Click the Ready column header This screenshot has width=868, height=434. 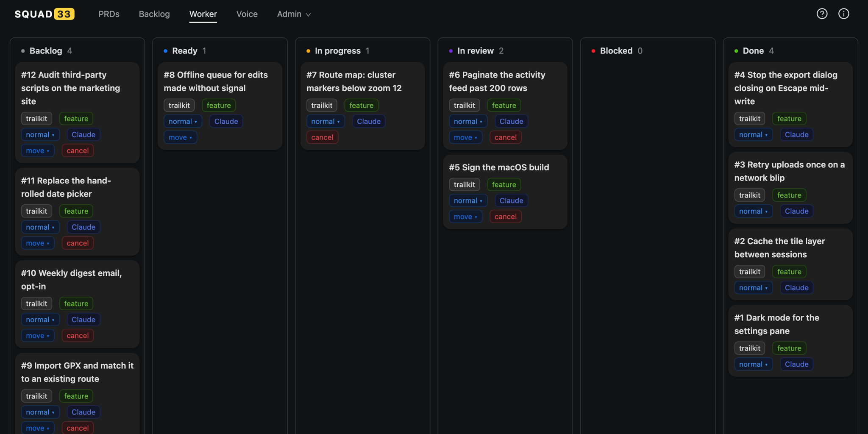tap(185, 51)
